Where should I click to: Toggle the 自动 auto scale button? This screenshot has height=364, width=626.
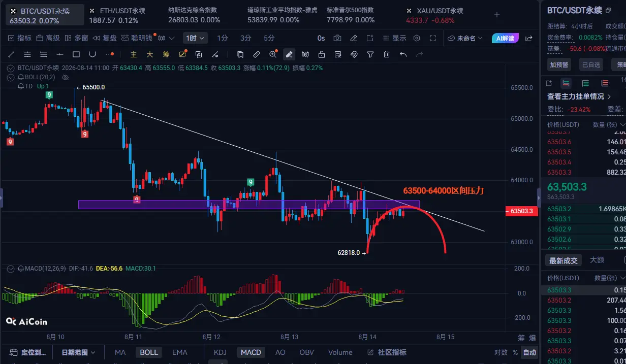point(529,352)
